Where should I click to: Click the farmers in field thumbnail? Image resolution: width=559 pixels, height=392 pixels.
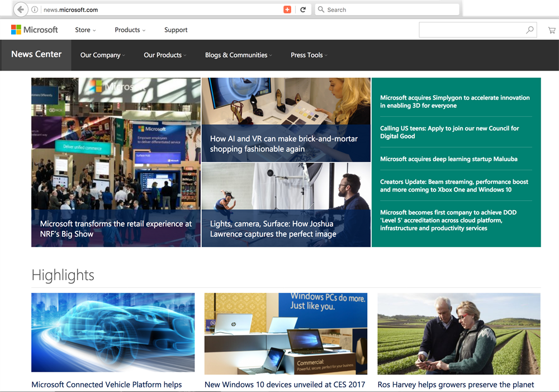click(459, 333)
